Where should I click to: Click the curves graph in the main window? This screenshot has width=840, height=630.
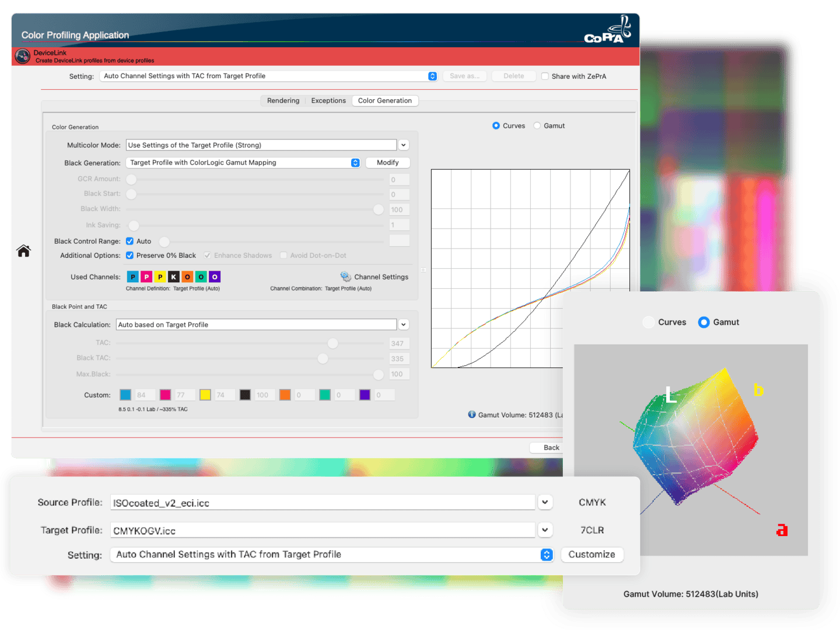pos(530,268)
